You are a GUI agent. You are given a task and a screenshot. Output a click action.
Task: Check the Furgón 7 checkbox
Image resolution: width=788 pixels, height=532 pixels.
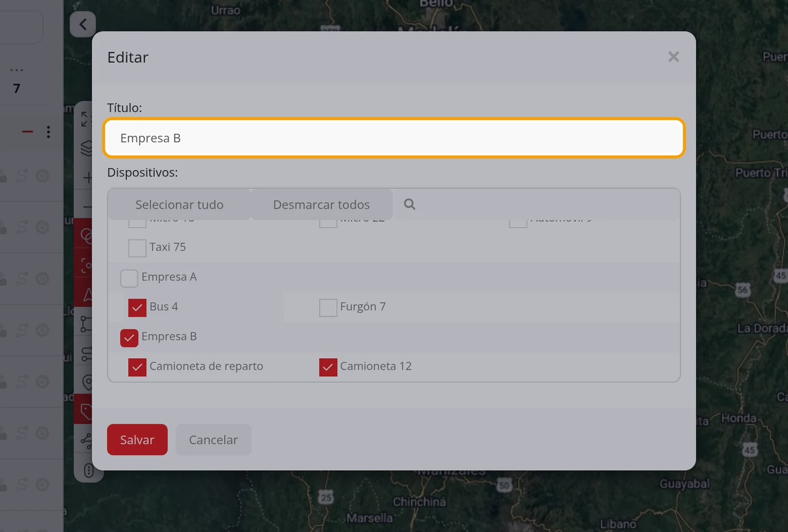tap(328, 308)
